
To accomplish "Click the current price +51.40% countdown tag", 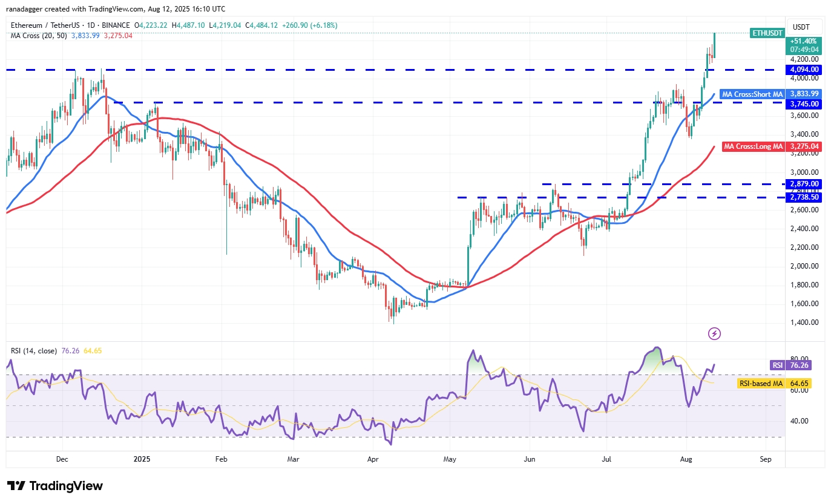I will pos(803,44).
